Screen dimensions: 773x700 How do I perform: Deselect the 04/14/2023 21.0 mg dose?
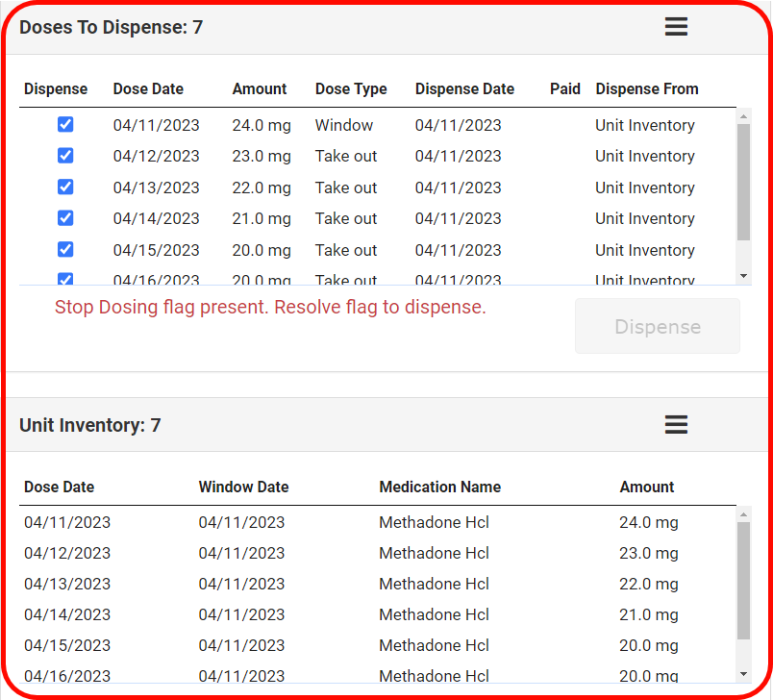pos(65,218)
